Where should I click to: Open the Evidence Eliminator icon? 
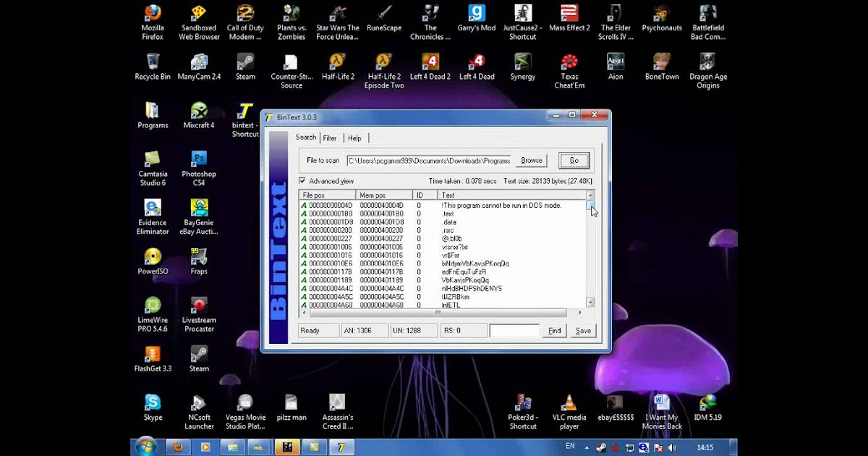click(x=153, y=217)
